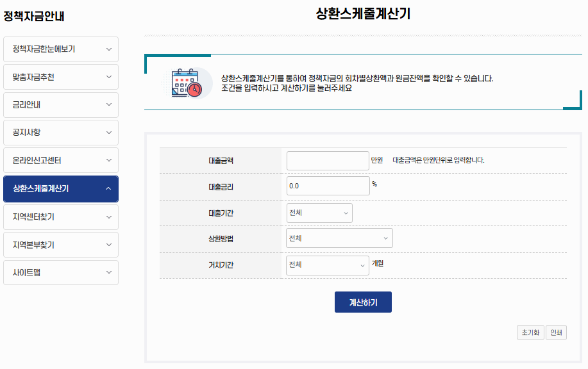Collapse the 상환스케줄계산기 menu chevron
This screenshot has height=369, width=588.
tap(108, 189)
